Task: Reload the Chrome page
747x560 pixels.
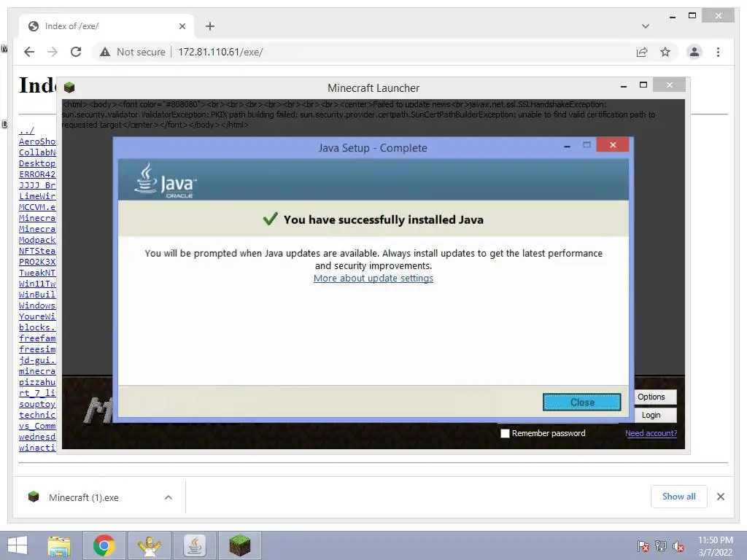Action: (x=76, y=52)
